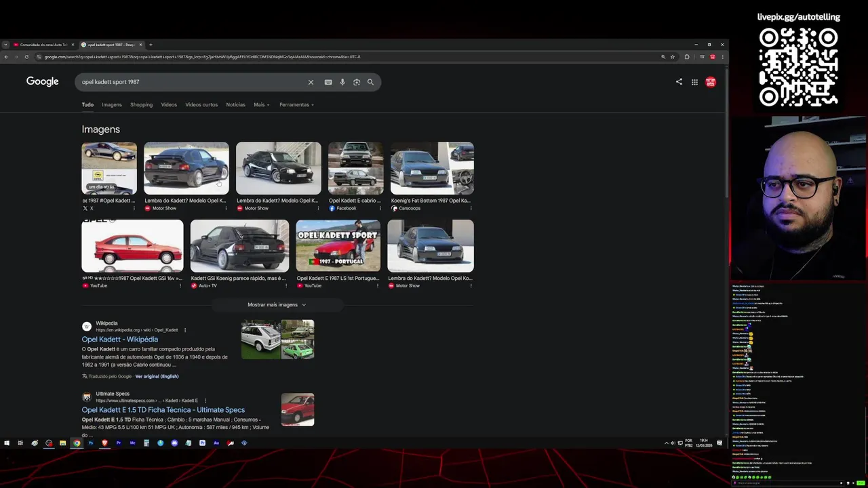Open the Opel Kadett E cabrio Facebook thumbnail
This screenshot has height=488, width=868.
355,168
